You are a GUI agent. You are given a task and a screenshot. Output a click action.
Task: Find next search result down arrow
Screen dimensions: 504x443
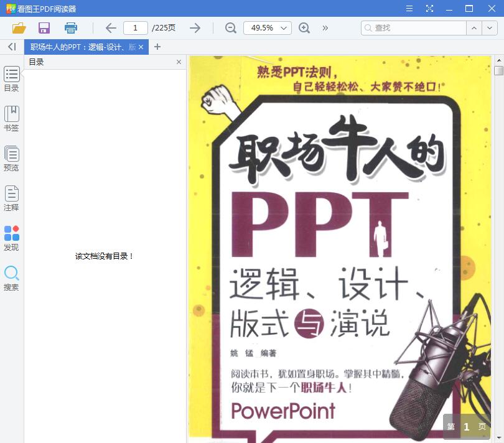pos(489,28)
